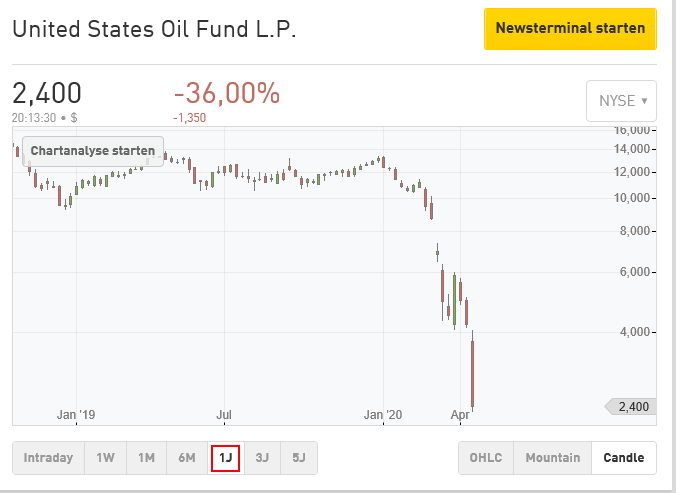Click the Chartanalyse starten button

point(93,151)
